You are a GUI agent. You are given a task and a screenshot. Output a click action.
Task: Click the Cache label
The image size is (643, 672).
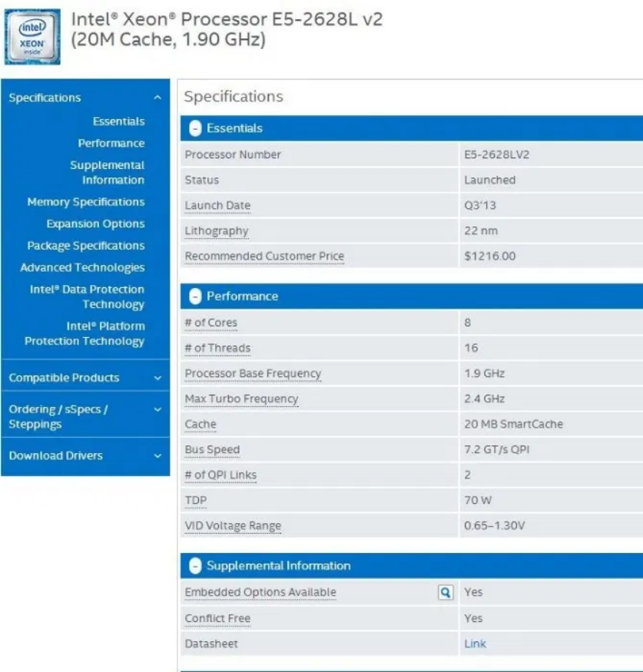click(201, 424)
